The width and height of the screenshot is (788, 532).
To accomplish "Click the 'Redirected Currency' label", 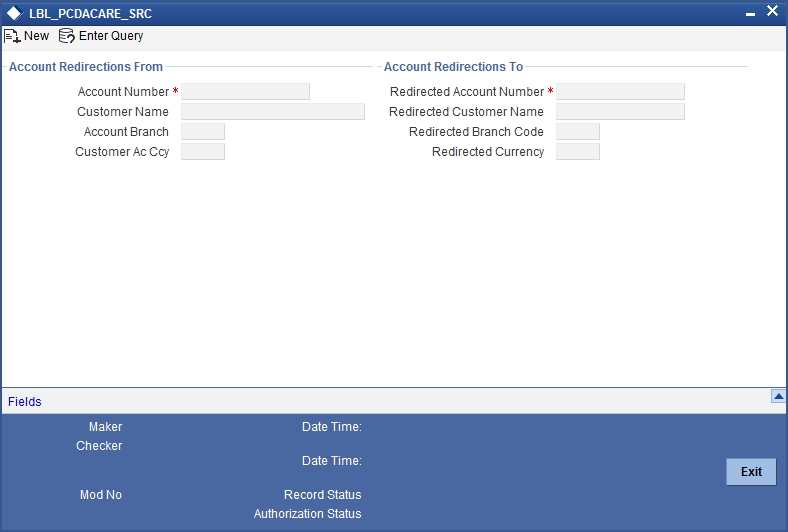I will (x=488, y=152).
